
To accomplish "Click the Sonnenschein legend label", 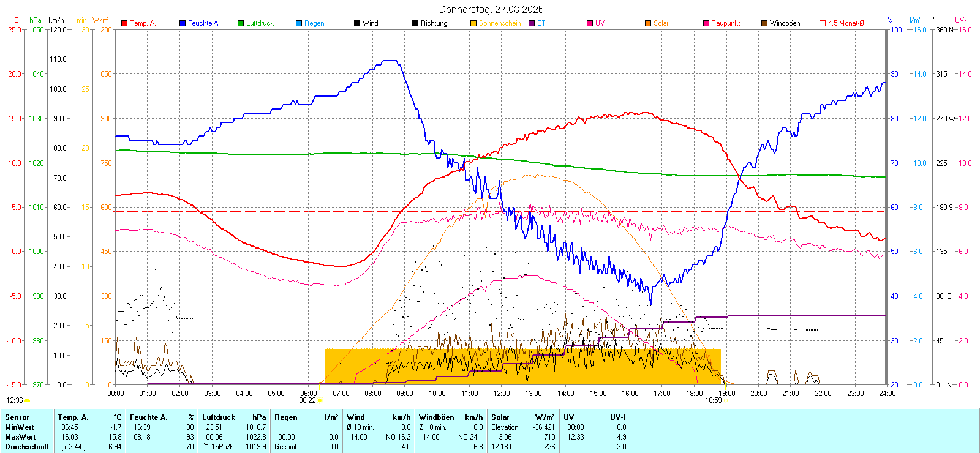I will pyautogui.click(x=500, y=23).
